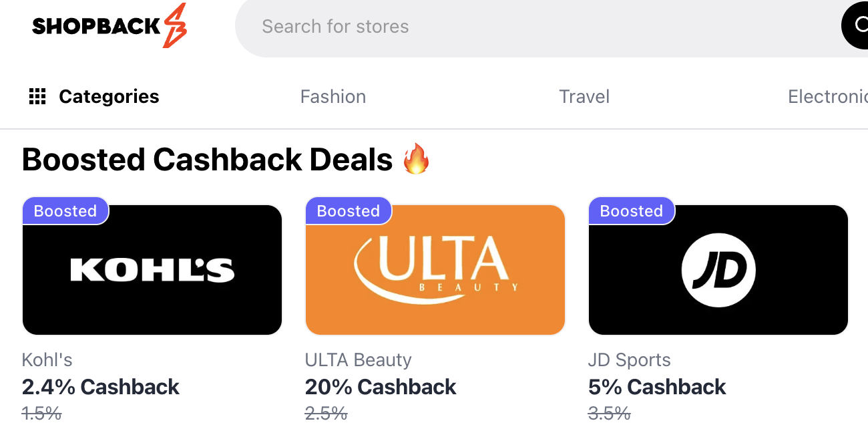Click the fire emoji beside the heading
Viewport: 868px width, 433px height.
coord(416,160)
